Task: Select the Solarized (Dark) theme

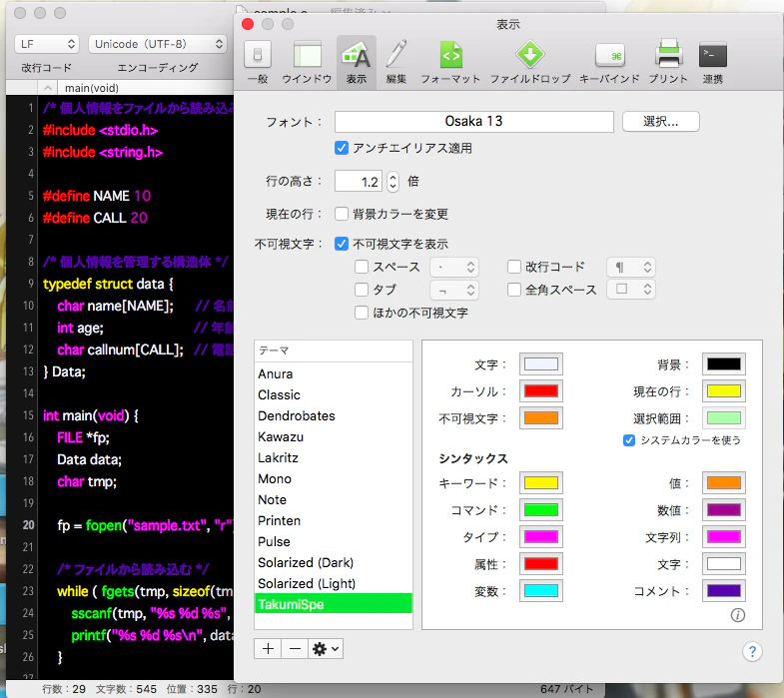Action: (333, 563)
